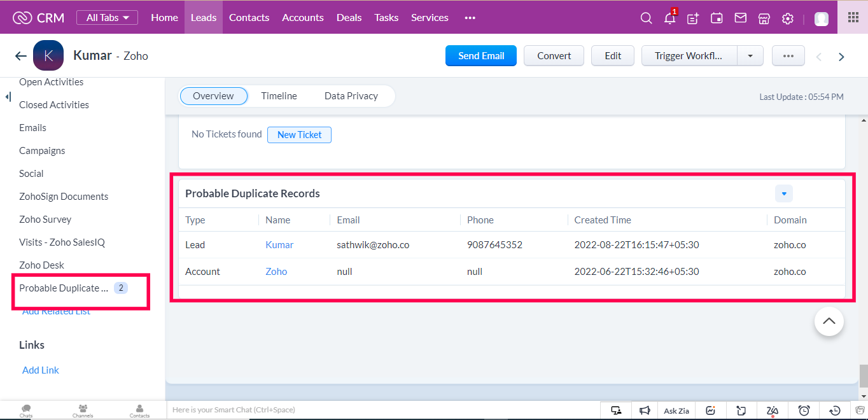Open the mail envelope icon
Viewport: 868px width, 420px height.
click(x=740, y=18)
